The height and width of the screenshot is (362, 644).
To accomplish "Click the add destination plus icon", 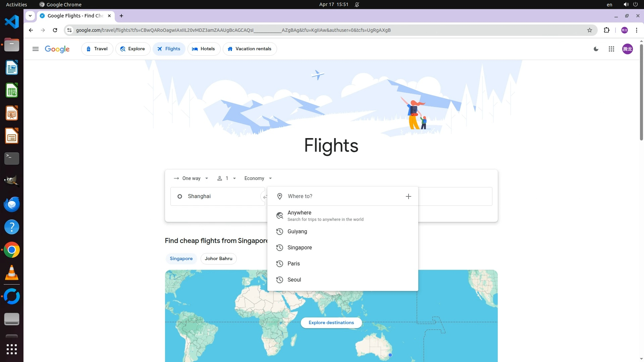I will coord(408,196).
